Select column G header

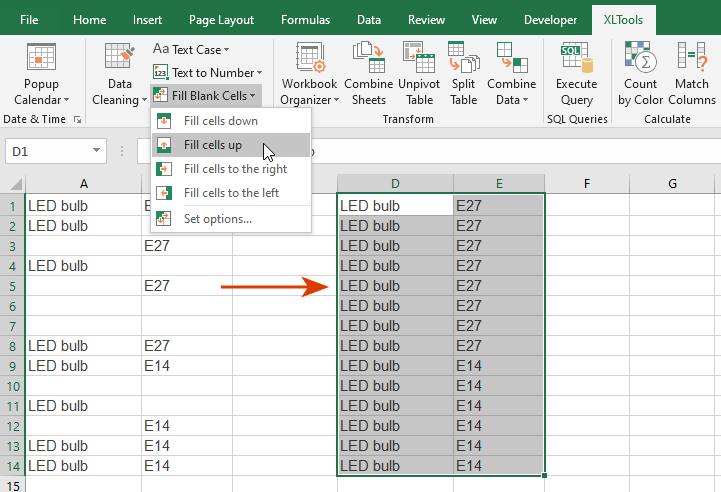[x=672, y=184]
